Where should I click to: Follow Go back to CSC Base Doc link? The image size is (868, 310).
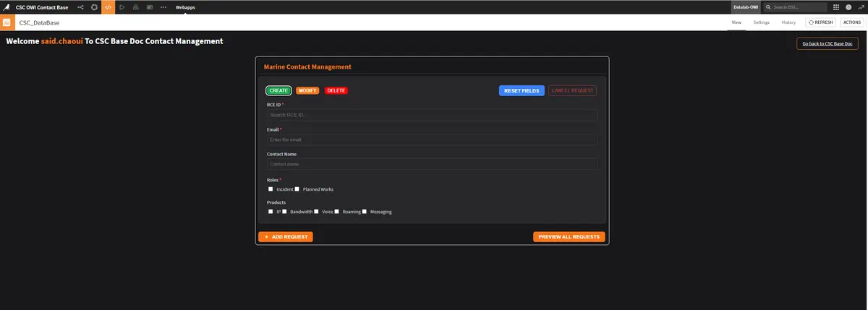[x=827, y=43]
